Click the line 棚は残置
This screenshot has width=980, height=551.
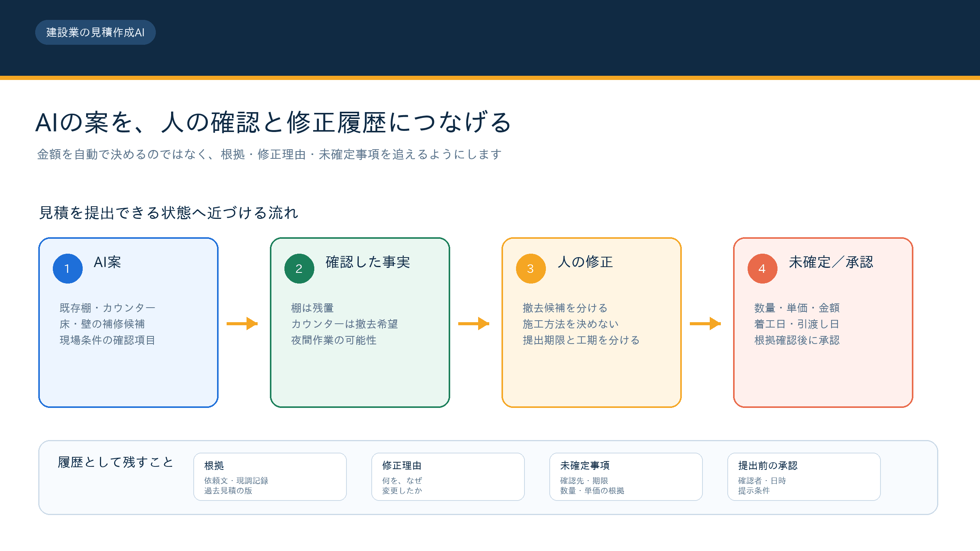coord(312,308)
